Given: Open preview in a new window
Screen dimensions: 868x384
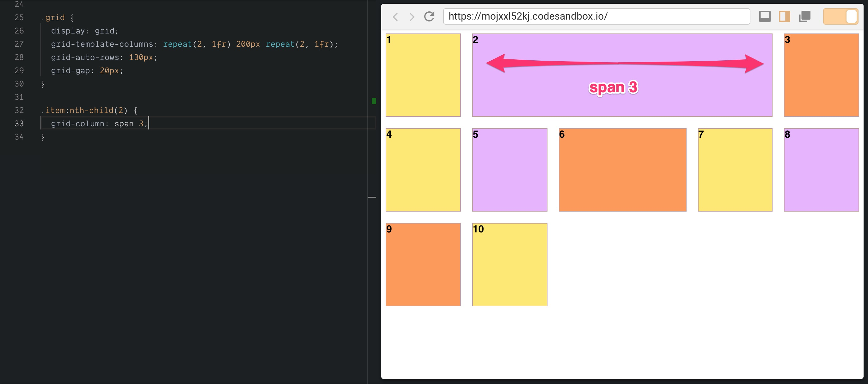Looking at the screenshot, I should tap(804, 16).
